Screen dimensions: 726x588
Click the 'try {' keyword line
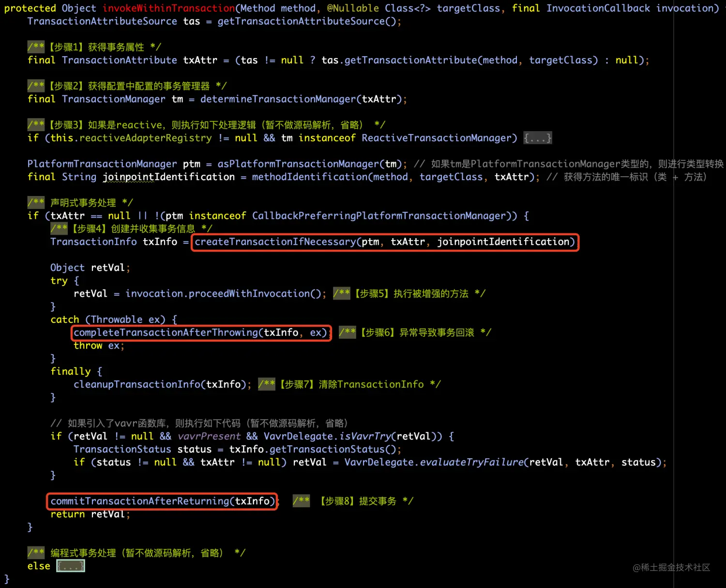[x=65, y=281]
